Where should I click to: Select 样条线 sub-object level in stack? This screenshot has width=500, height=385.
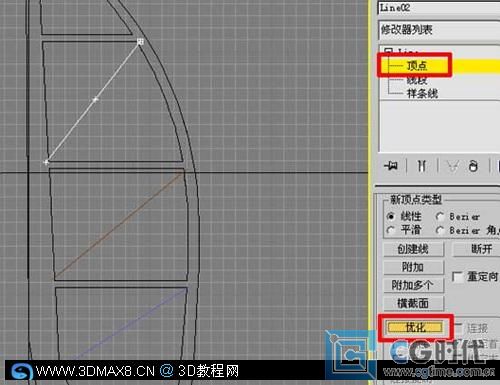coord(422,93)
